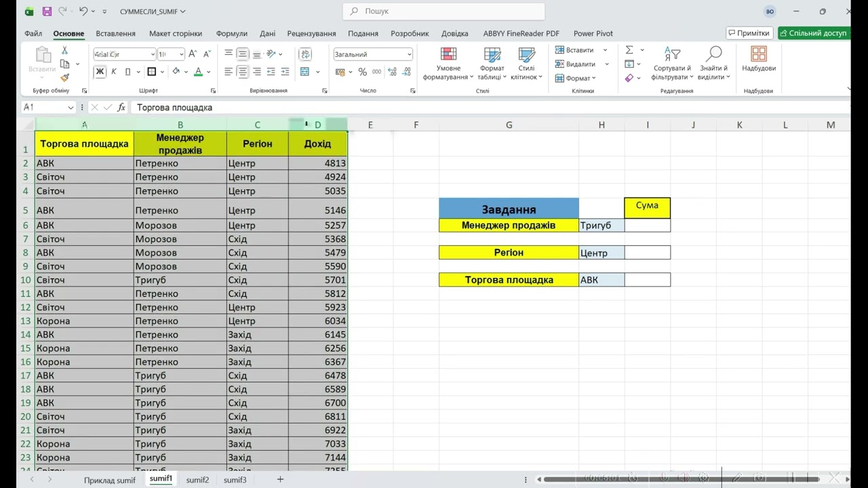Image resolution: width=868 pixels, height=488 pixels.
Task: Click the AutoSum sigma icon
Action: click(629, 50)
